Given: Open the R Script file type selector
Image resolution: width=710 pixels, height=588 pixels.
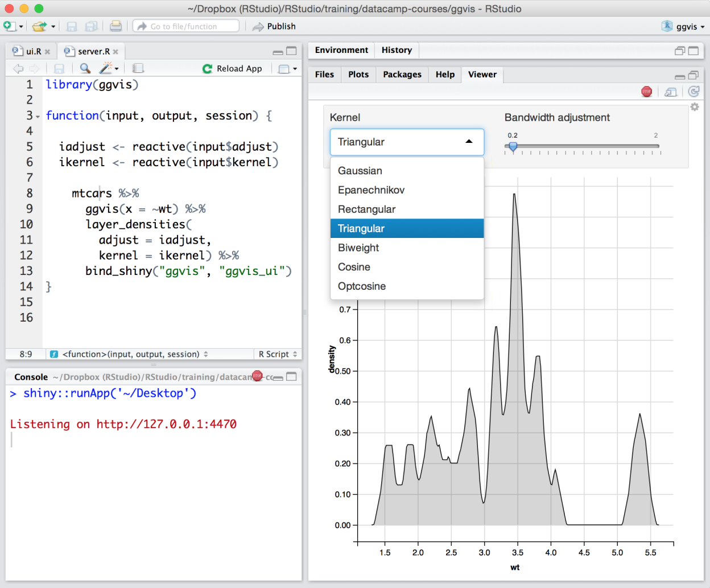Looking at the screenshot, I should pos(278,354).
